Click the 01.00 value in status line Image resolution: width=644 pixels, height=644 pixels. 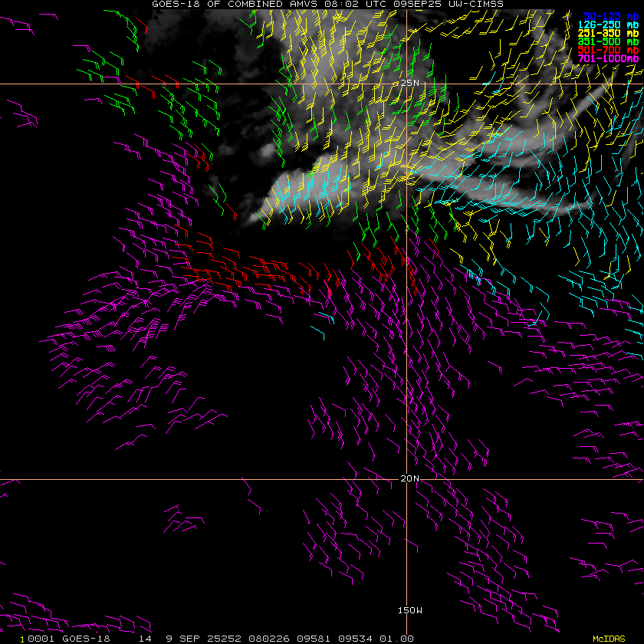[399, 638]
